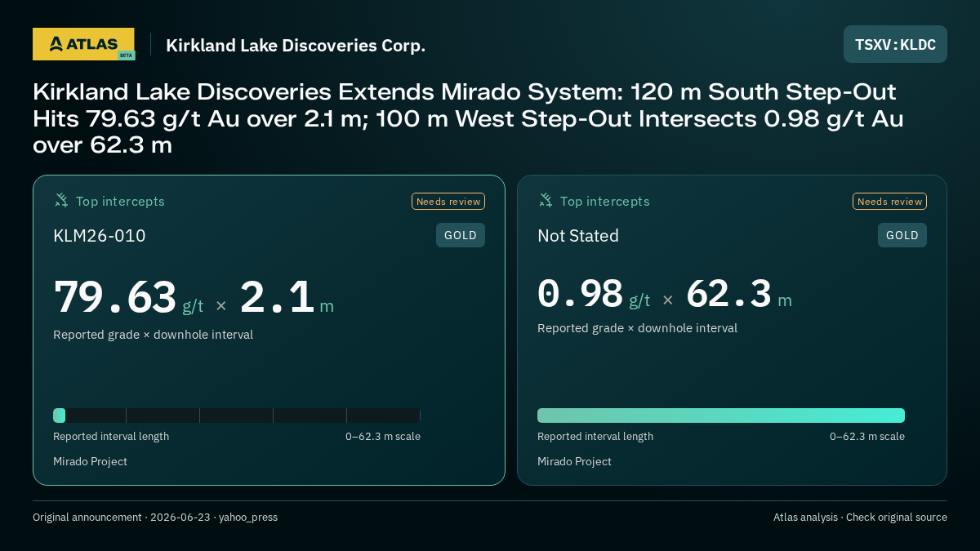The image size is (980, 551).
Task: Select the KLM26-010 hole ID
Action: [x=100, y=236]
